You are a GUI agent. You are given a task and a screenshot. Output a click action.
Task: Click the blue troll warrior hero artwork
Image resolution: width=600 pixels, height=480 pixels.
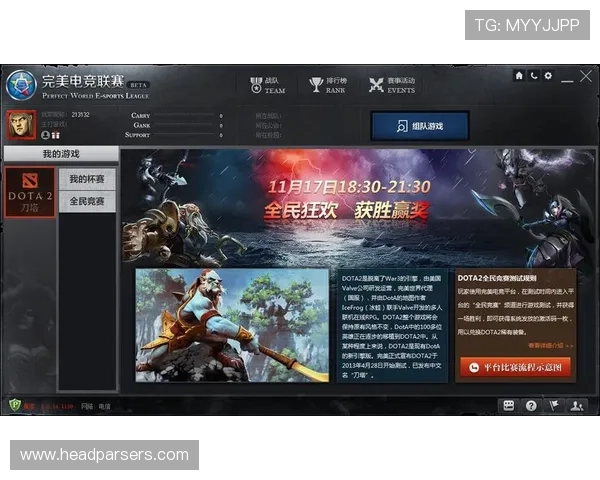pos(232,325)
